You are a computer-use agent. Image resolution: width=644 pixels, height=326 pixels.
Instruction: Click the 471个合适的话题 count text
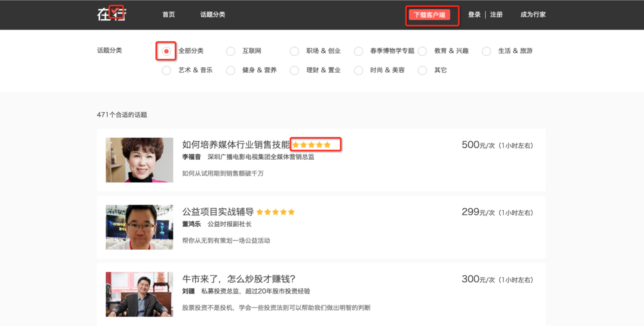(x=122, y=115)
